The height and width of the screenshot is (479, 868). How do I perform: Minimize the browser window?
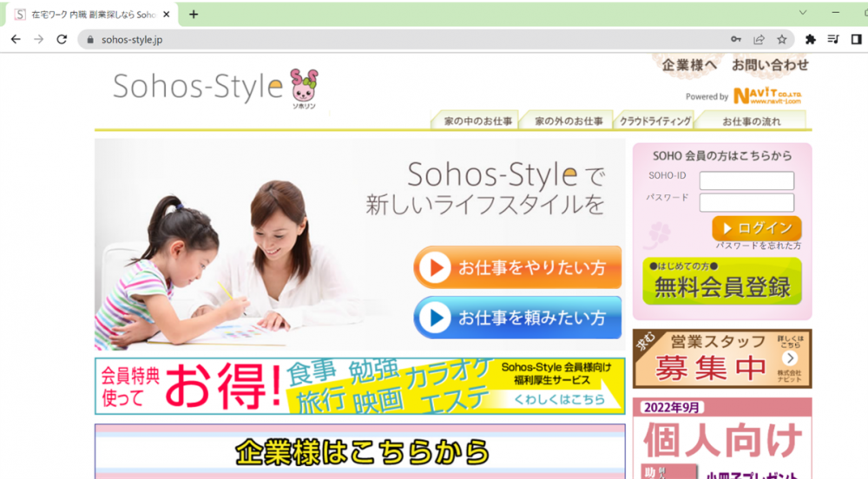835,12
